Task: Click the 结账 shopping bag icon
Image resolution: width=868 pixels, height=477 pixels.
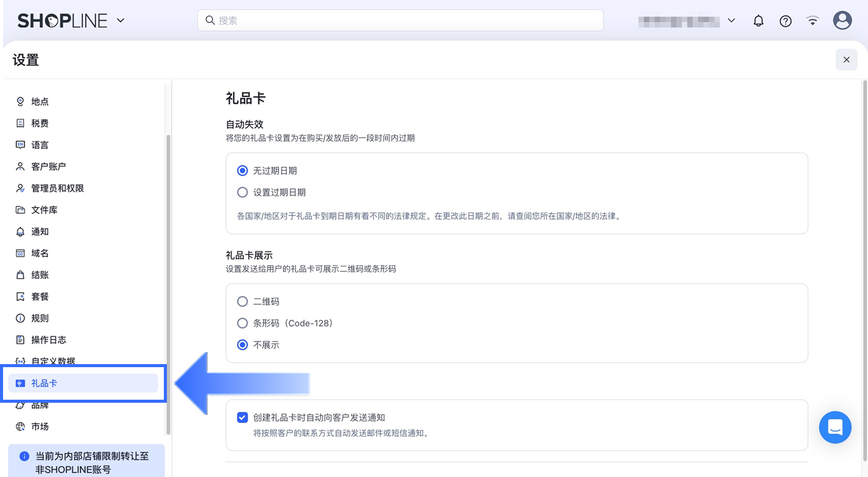Action: [20, 275]
